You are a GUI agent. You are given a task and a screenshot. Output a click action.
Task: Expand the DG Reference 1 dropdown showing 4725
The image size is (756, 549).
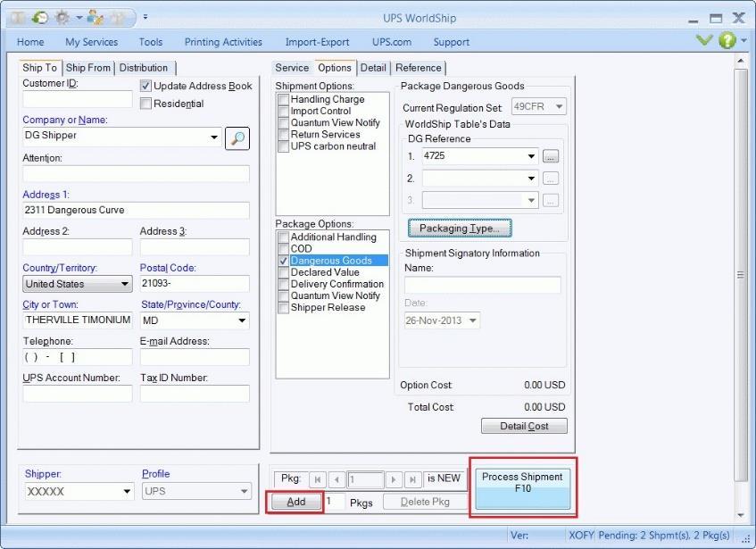(531, 156)
